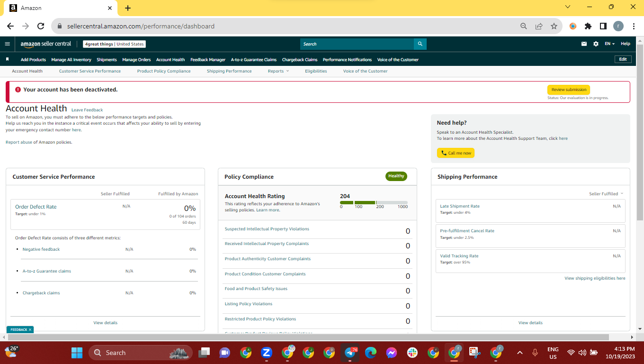Open the hamburger navigation menu
644x364 pixels.
coord(7,44)
